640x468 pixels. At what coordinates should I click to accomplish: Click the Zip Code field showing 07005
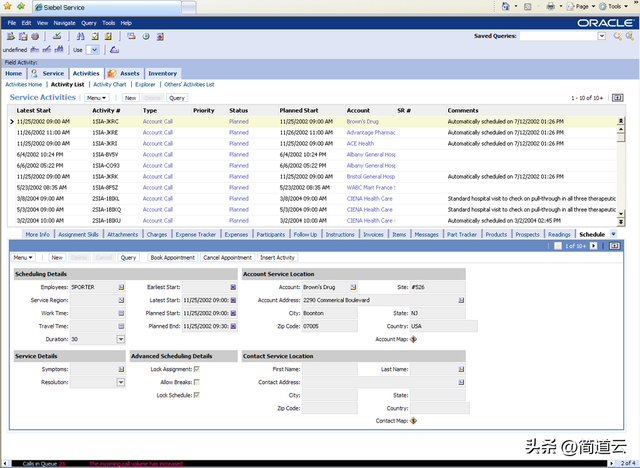pyautogui.click(x=330, y=326)
